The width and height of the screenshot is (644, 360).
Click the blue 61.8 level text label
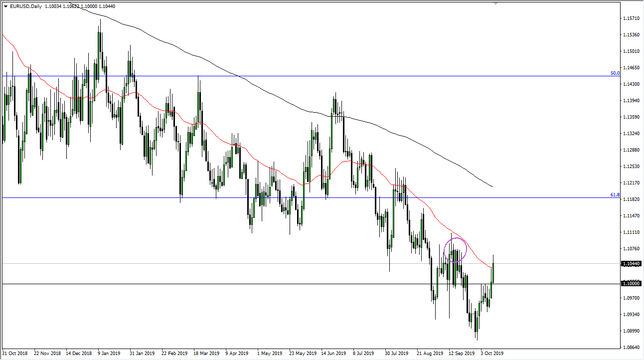[x=614, y=194]
